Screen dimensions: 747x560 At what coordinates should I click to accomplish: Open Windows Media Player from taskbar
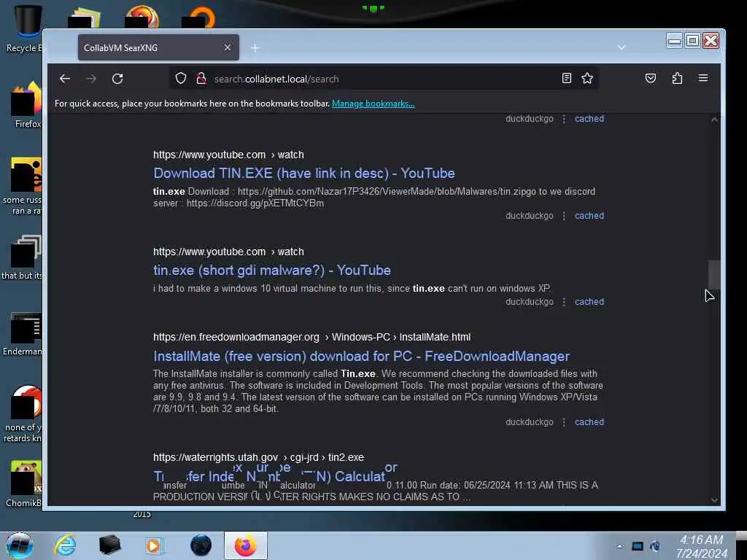154,545
